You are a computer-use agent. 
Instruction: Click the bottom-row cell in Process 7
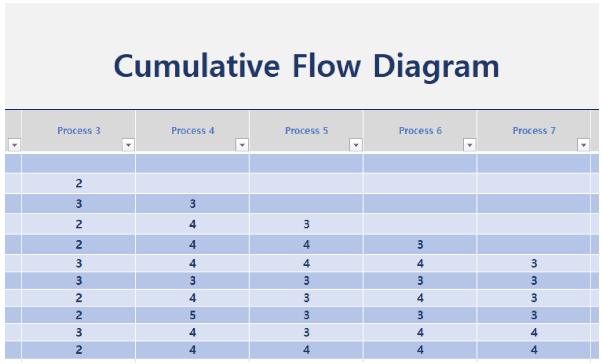point(534,350)
